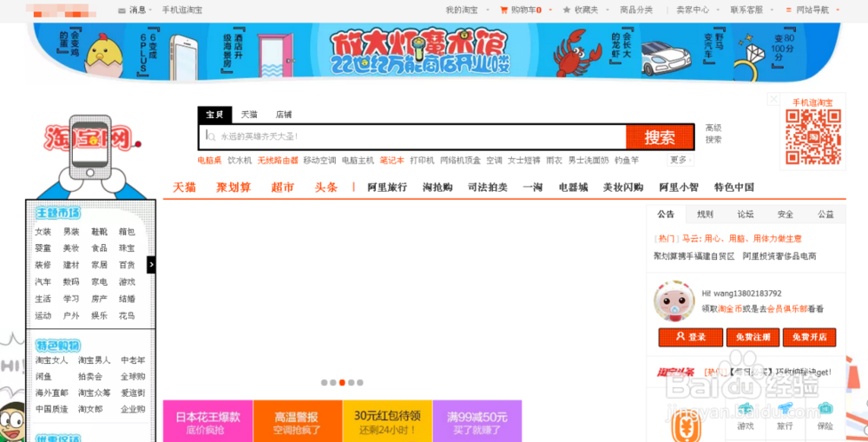Open 商品分类 in top bar

[x=636, y=10]
